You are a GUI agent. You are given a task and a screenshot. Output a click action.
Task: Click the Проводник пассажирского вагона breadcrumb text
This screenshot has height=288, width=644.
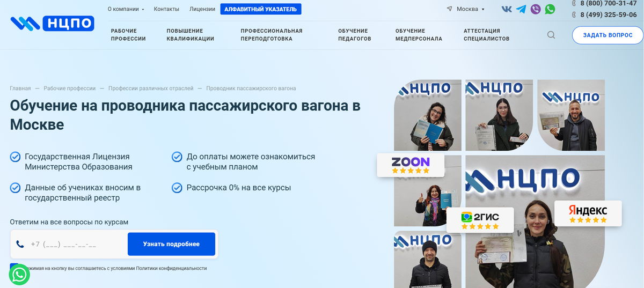[x=251, y=88]
